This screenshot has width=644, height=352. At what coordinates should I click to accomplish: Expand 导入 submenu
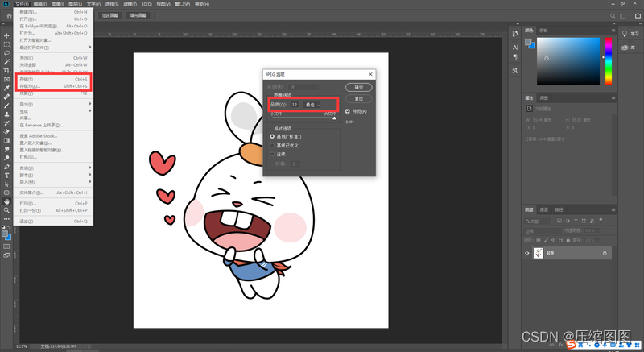(55, 182)
